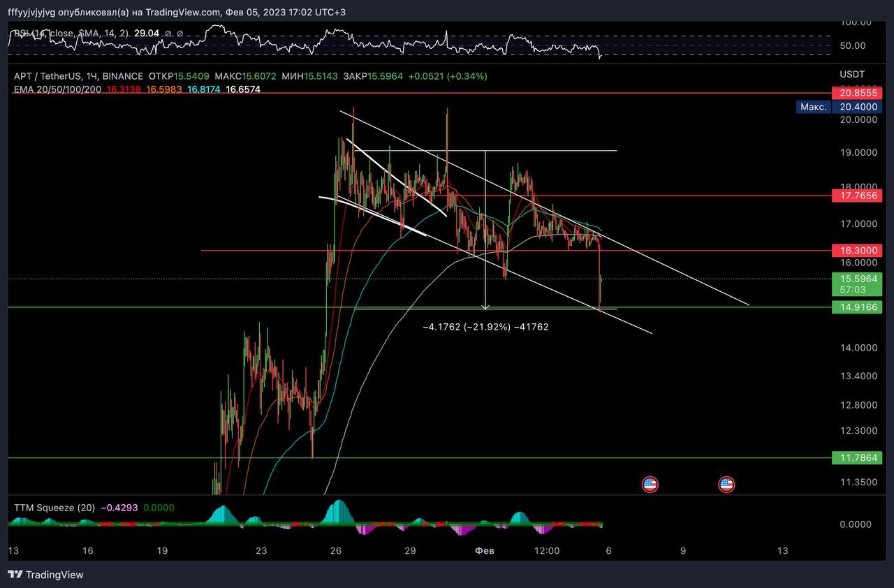894x588 pixels.
Task: Select the red 17.7656 price label
Action: pyautogui.click(x=858, y=196)
